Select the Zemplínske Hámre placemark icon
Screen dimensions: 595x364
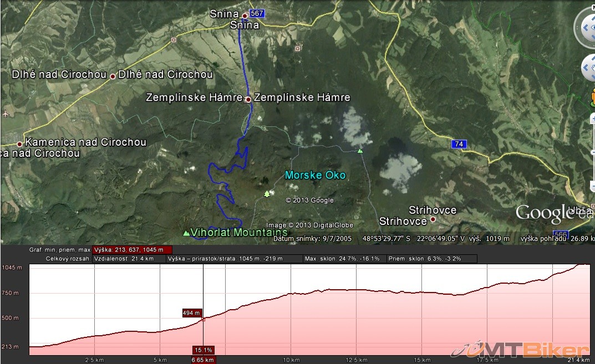click(248, 99)
